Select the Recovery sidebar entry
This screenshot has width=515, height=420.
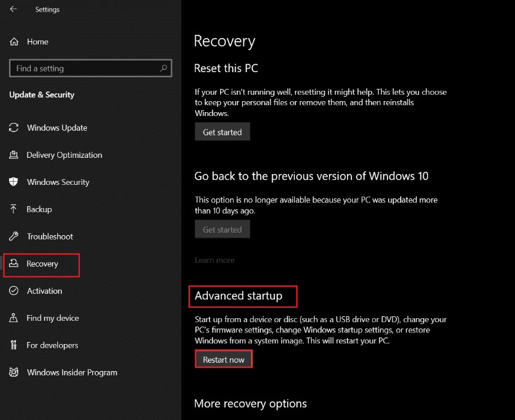[41, 265]
